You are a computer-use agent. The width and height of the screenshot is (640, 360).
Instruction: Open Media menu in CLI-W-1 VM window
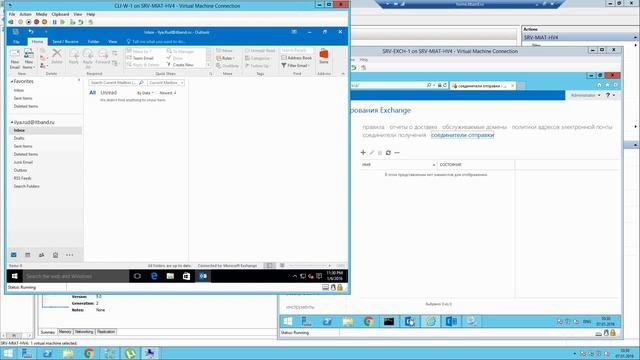pyautogui.click(x=41, y=14)
